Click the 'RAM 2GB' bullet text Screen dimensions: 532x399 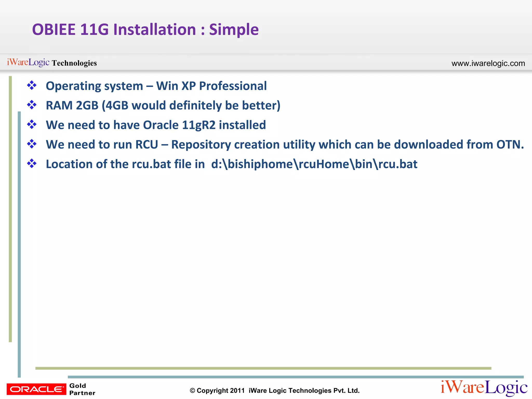[x=163, y=105]
